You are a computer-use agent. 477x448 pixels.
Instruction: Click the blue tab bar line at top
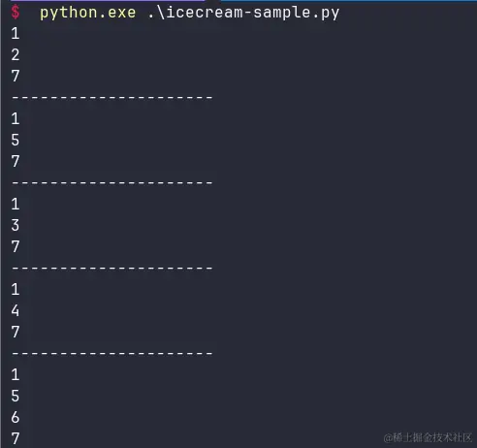tap(349, 1)
